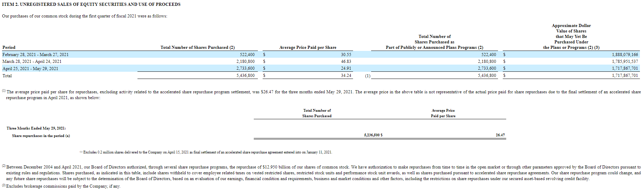Image resolution: width=644 pixels, height=191 pixels.
Task: Click the footnote (1) marker beside 34.24
Action: coord(367,76)
